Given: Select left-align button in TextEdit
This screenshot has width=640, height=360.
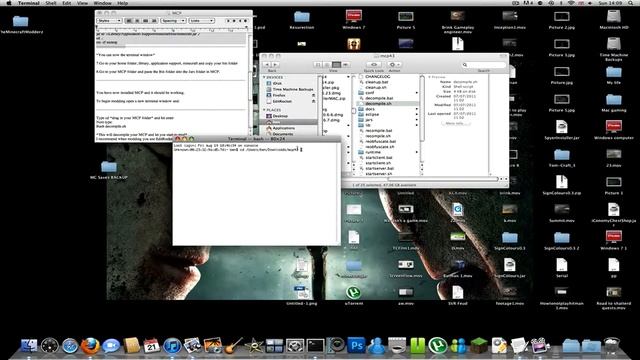Looking at the screenshot, I should (x=129, y=20).
